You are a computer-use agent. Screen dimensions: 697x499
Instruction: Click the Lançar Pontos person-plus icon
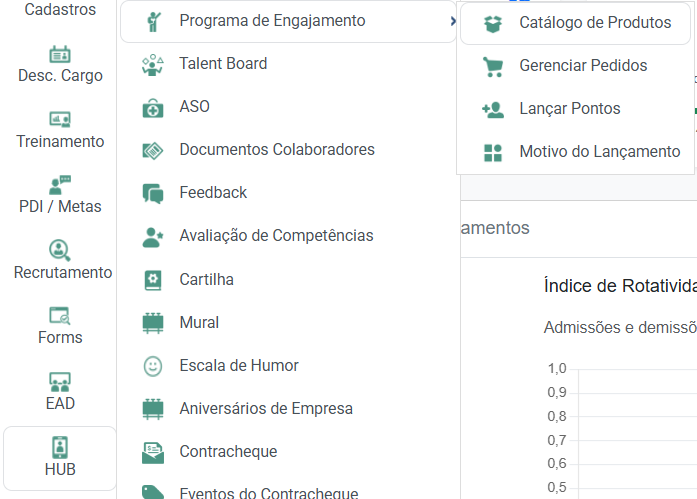pos(492,109)
